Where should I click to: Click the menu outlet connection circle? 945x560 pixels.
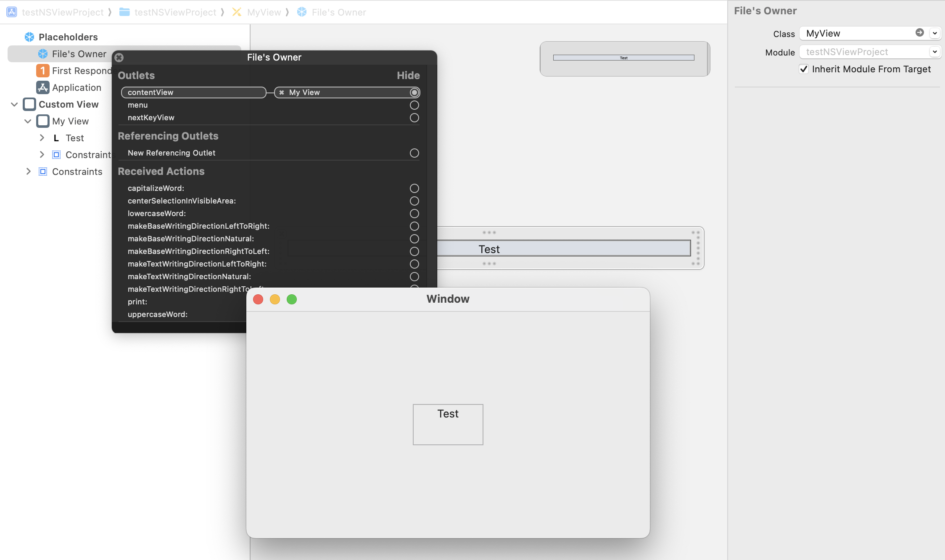(414, 105)
